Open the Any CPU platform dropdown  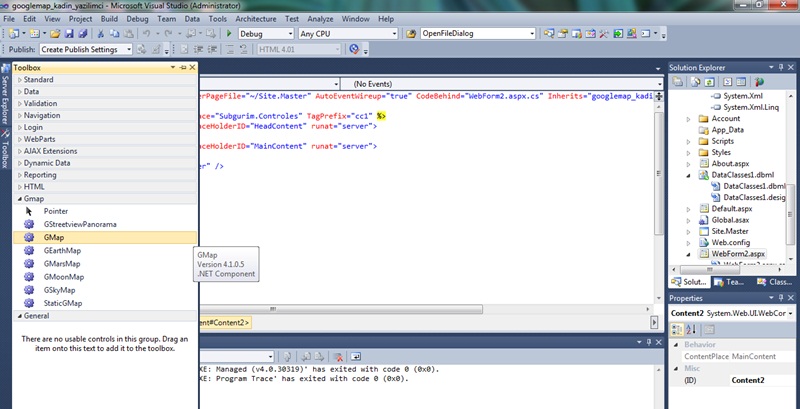coord(394,34)
